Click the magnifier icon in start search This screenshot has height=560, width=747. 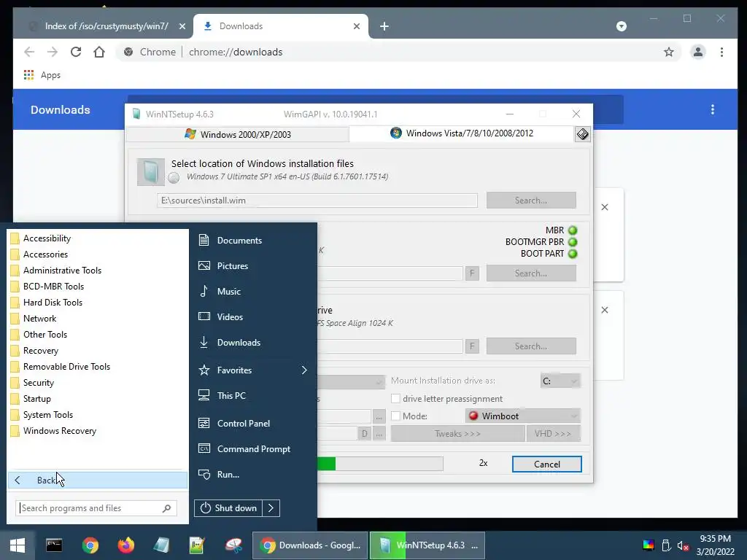pos(166,508)
